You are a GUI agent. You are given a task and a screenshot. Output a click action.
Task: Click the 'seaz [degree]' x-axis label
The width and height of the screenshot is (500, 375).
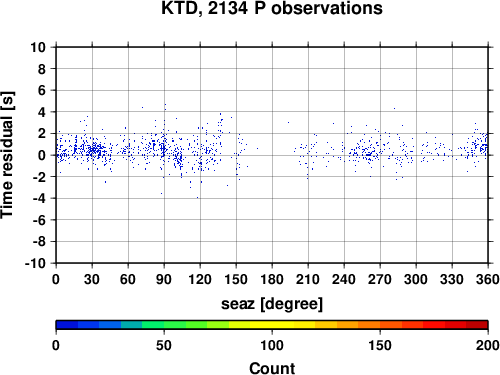272,304
